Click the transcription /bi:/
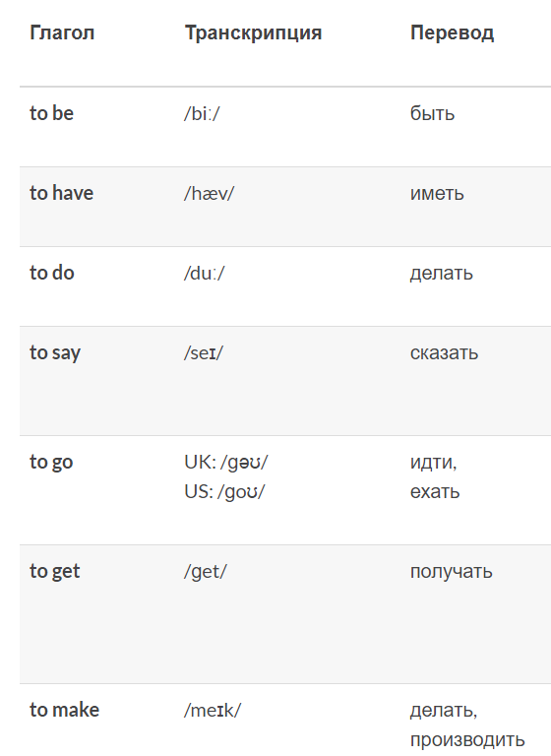 [202, 114]
